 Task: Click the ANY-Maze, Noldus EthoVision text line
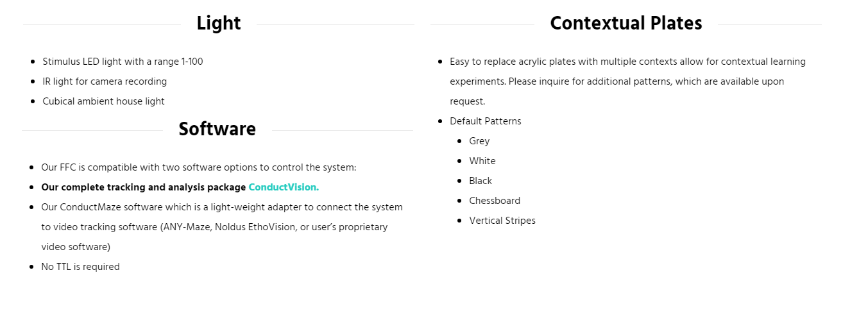[214, 227]
